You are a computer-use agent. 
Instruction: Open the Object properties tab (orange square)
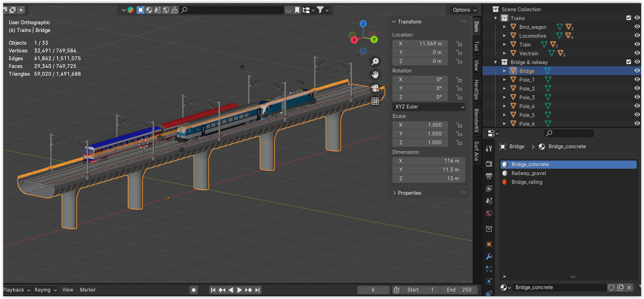click(x=489, y=244)
